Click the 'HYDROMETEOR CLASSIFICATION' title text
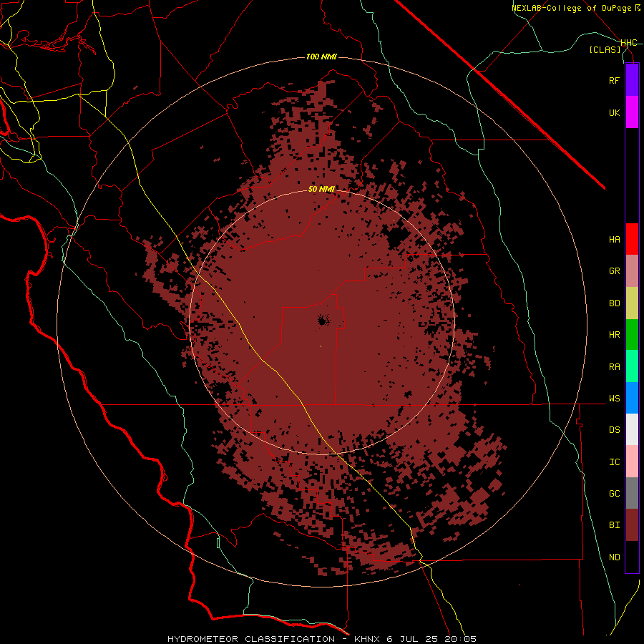This screenshot has height=644, width=644. (x=251, y=639)
